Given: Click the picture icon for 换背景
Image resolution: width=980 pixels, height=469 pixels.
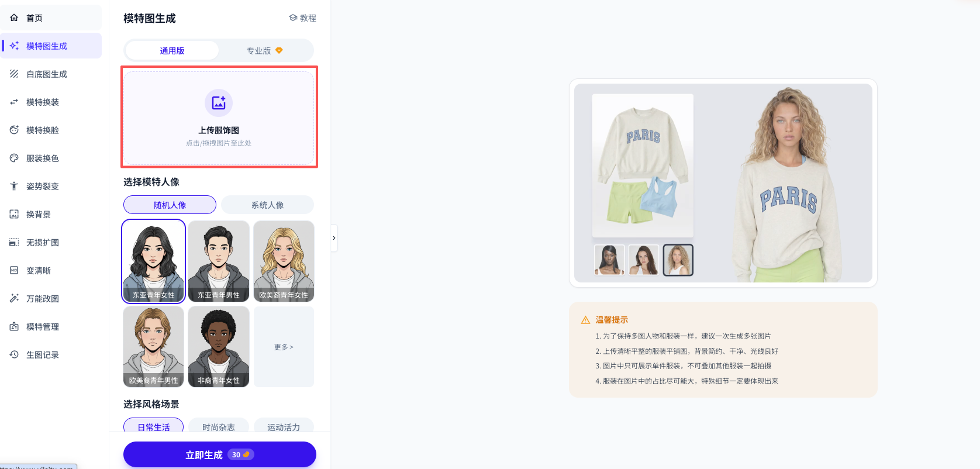Looking at the screenshot, I should [14, 214].
